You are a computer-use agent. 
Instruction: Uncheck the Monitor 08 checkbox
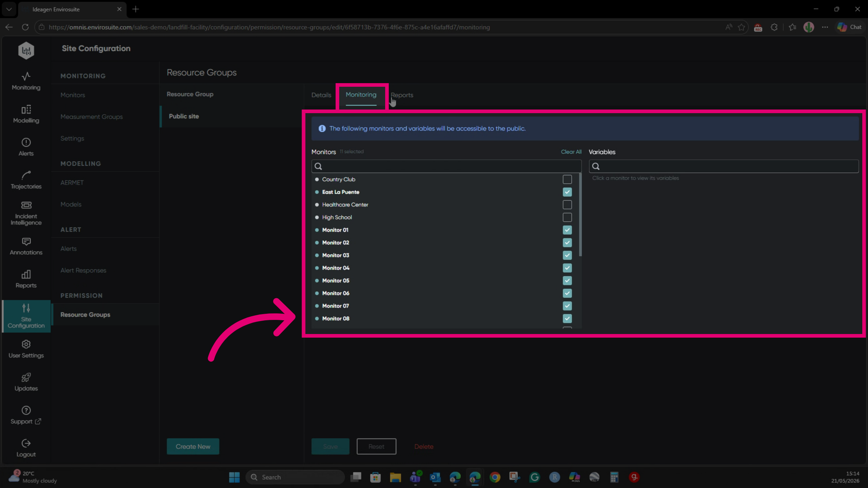click(x=567, y=318)
